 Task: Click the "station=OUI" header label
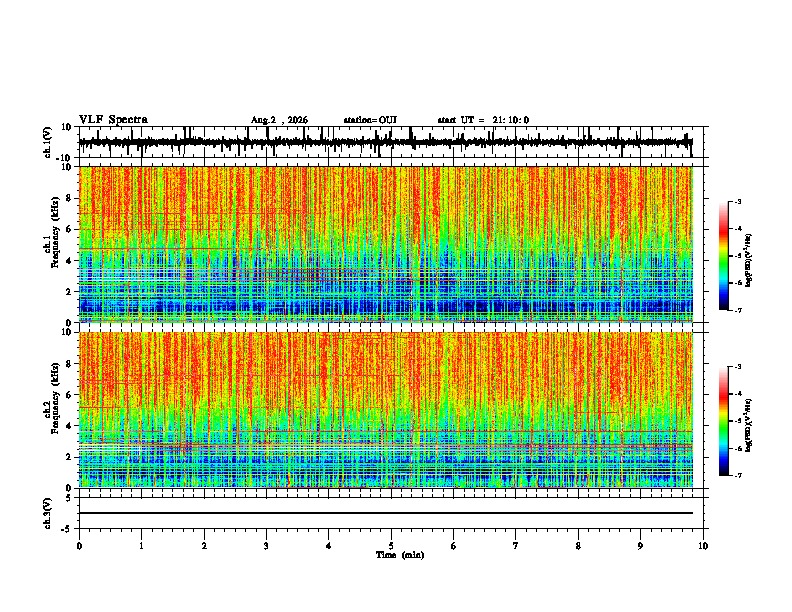coord(370,120)
